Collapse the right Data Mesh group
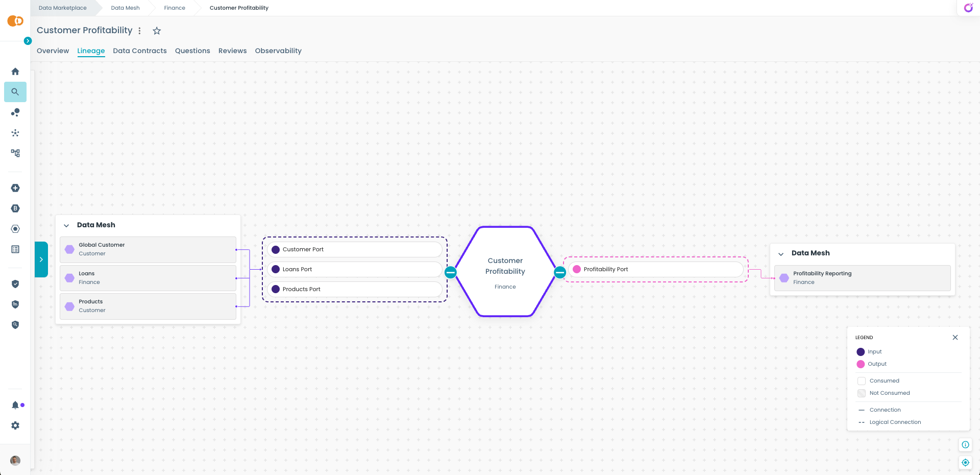980x475 pixels. [x=781, y=253]
